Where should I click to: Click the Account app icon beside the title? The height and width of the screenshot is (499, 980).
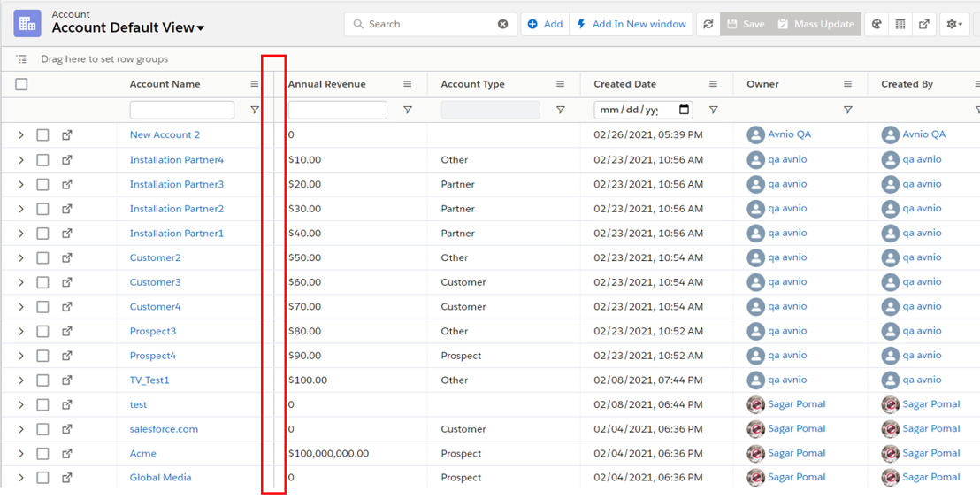27,24
